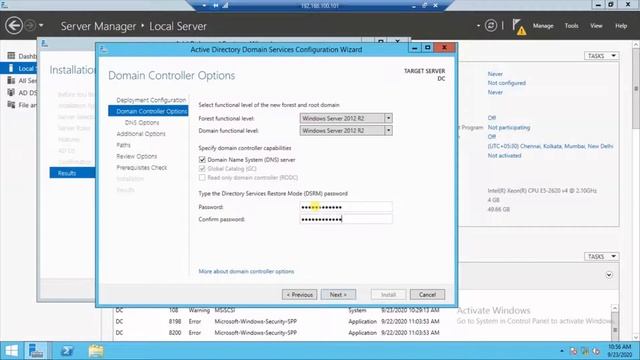Select the Domain Controller Options step
This screenshot has height=360, width=640.
(148, 111)
